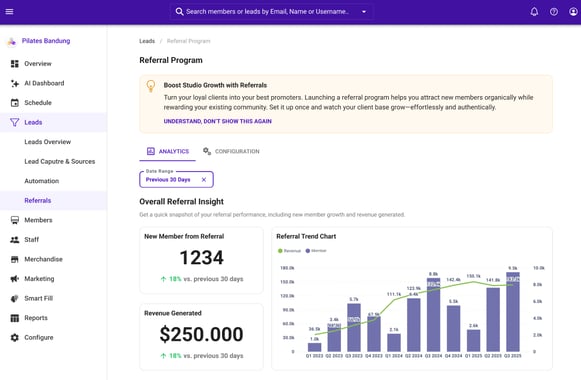Clear the Previous 30 Days date range
This screenshot has height=380, width=581.
coord(203,180)
